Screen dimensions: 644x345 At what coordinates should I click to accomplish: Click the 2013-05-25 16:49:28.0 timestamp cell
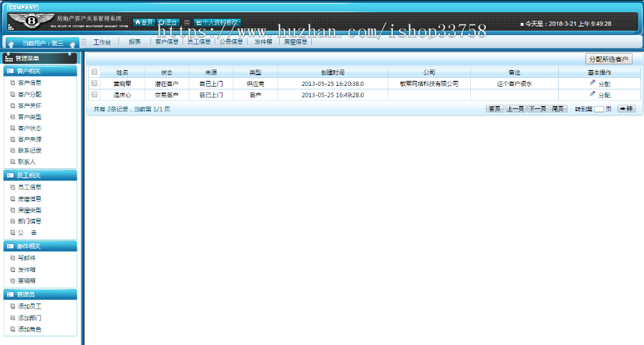coord(333,95)
